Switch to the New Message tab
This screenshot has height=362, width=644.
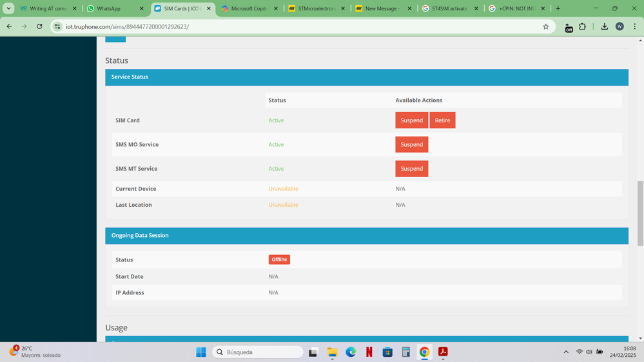[x=383, y=8]
